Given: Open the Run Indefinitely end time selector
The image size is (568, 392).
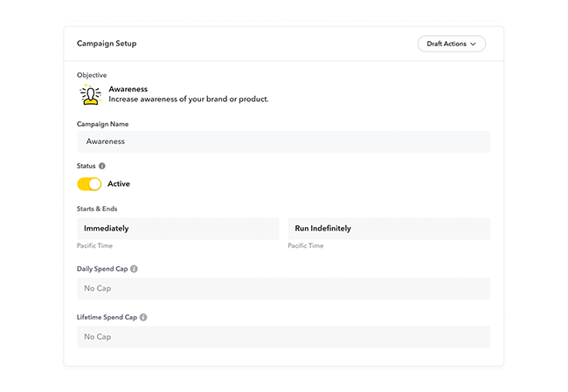Looking at the screenshot, I should [x=389, y=229].
